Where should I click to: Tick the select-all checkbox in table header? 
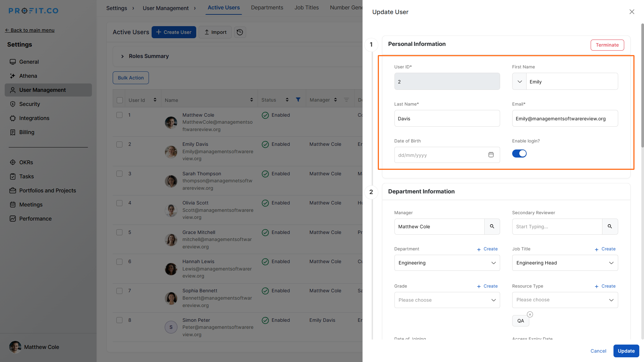tap(119, 100)
